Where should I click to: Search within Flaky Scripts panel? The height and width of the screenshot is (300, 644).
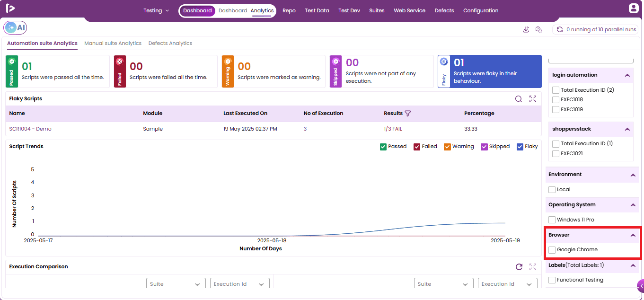point(519,99)
